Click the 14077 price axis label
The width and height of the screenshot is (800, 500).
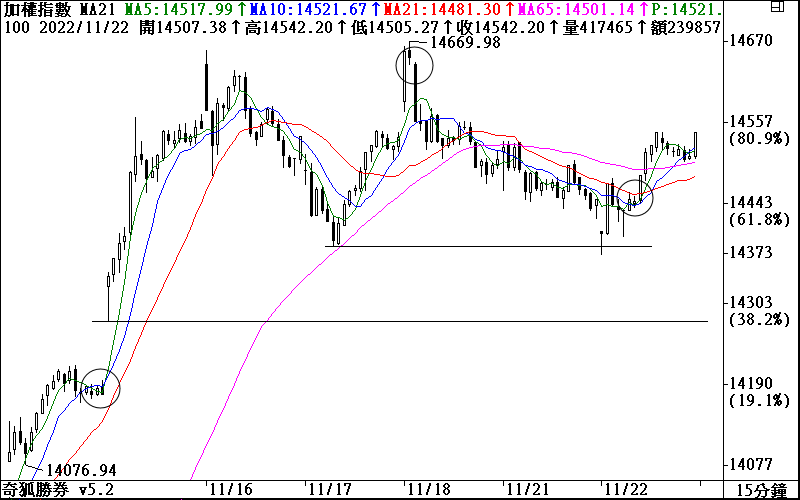click(x=749, y=465)
